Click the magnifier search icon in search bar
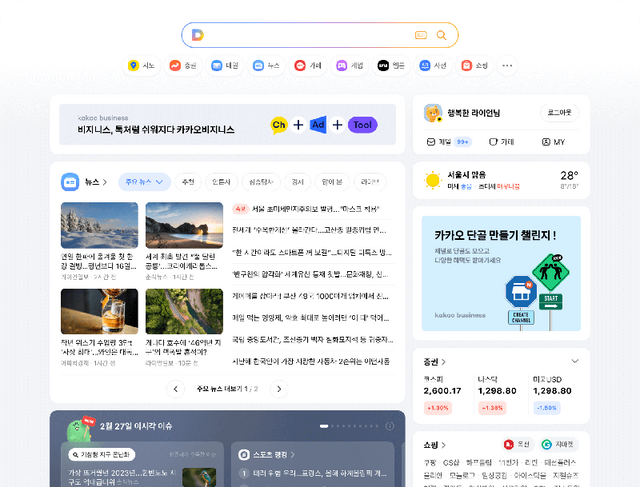The width and height of the screenshot is (640, 487). tap(441, 35)
